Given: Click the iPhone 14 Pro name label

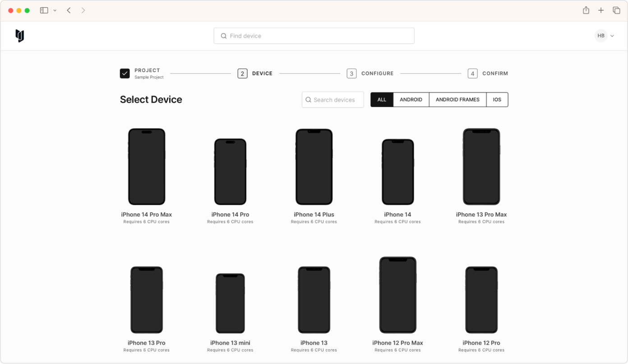Looking at the screenshot, I should (x=230, y=215).
